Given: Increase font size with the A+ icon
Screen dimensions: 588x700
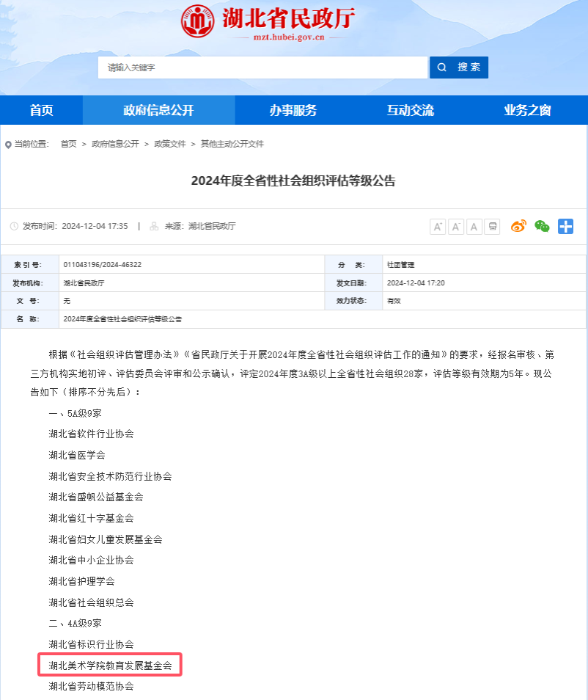Looking at the screenshot, I should pyautogui.click(x=438, y=227).
